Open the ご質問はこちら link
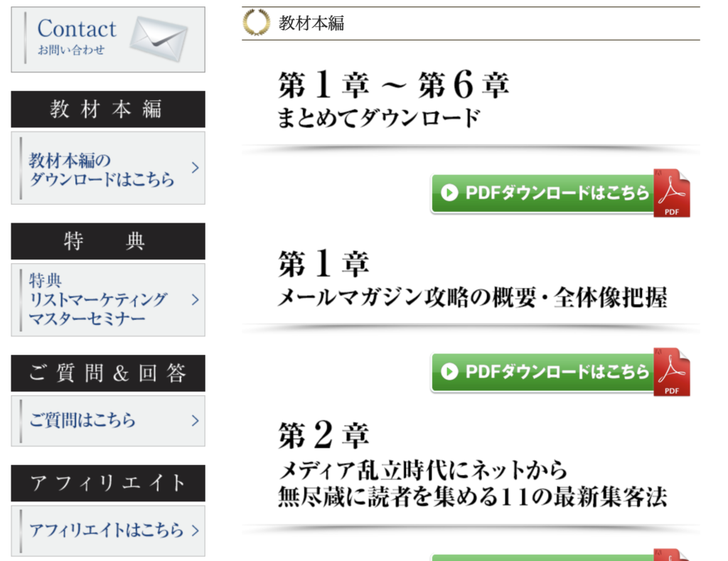Viewport: 728px width, 561px height. pos(108,421)
